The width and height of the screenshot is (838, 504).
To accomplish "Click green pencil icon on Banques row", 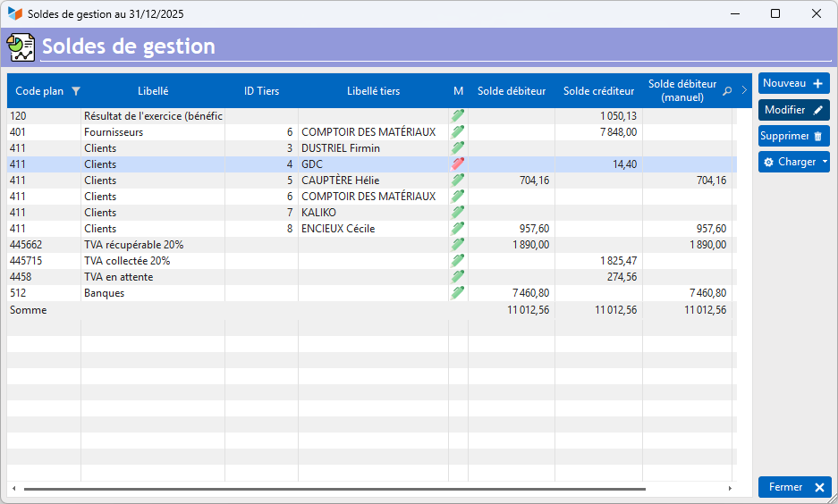I will tap(458, 293).
